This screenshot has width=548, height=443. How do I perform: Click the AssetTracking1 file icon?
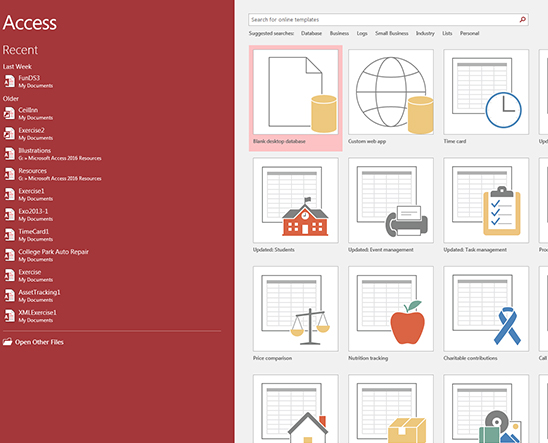[x=9, y=296]
